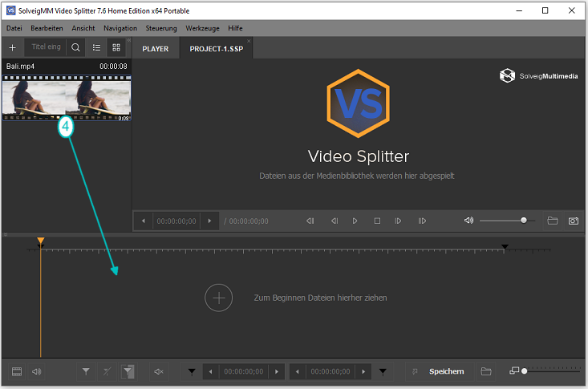The height and width of the screenshot is (389, 588).
Task: Click the black end marker on timeline
Action: (x=505, y=247)
